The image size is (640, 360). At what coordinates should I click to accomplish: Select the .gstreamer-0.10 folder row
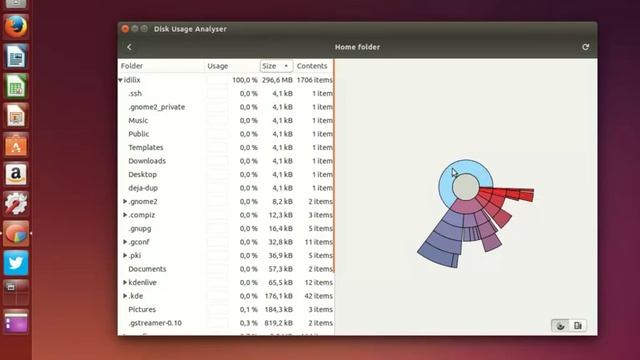click(x=226, y=322)
